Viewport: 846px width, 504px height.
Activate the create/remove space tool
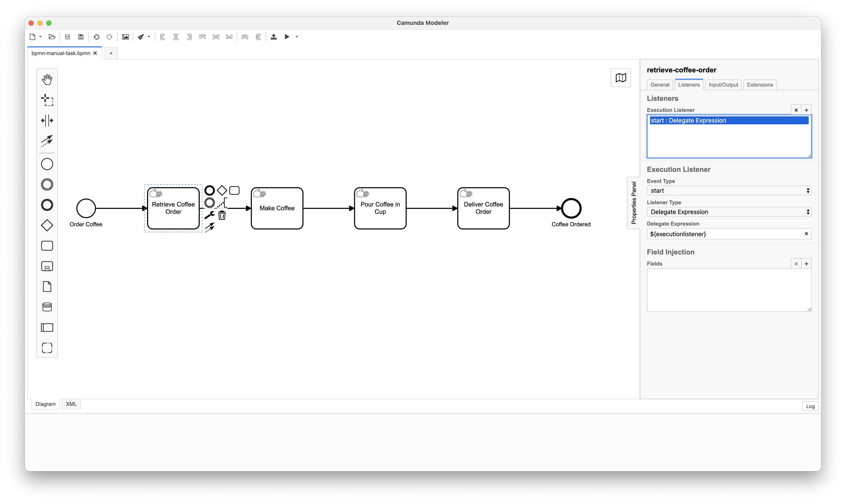click(x=47, y=120)
